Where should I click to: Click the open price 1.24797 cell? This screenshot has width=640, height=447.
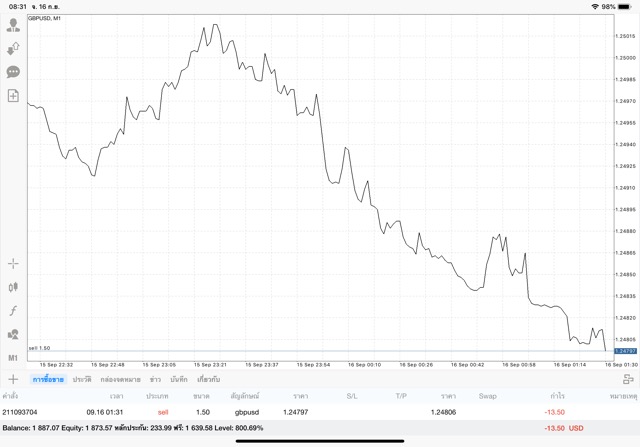[x=296, y=412]
